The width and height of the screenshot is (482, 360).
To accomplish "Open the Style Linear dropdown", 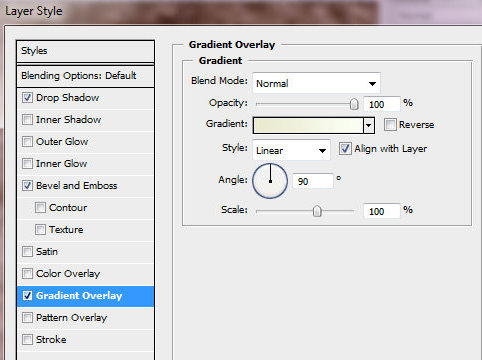I will tap(291, 150).
